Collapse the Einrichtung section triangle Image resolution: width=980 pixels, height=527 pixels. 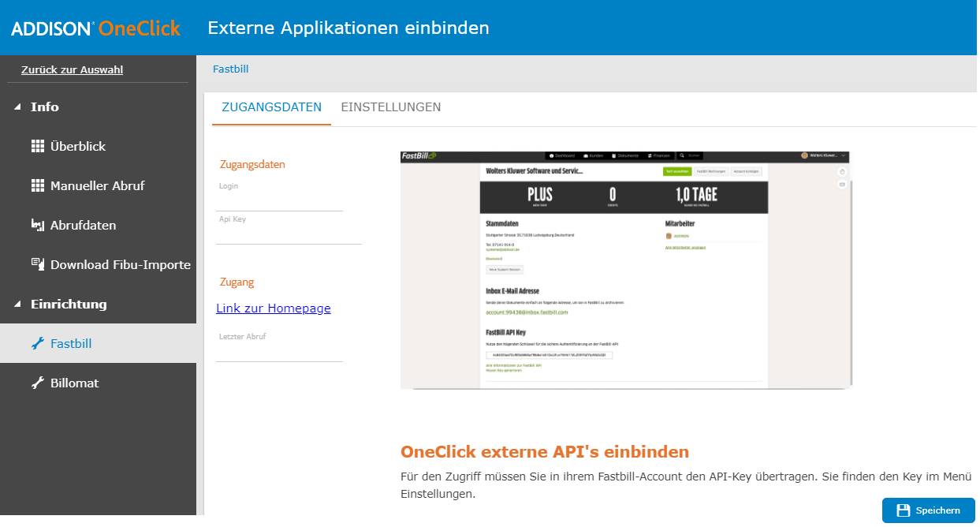(18, 305)
